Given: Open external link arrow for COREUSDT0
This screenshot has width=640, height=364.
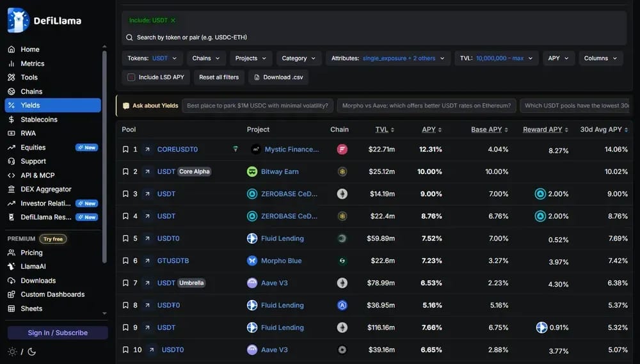Looking at the screenshot, I should [147, 149].
